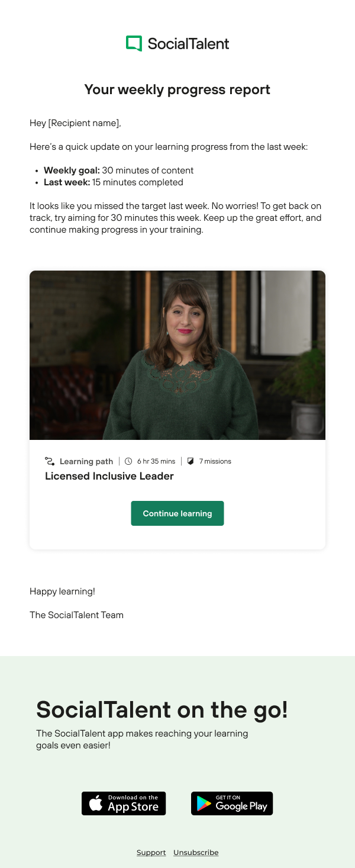Tap Get it on Google Play badge

[232, 803]
